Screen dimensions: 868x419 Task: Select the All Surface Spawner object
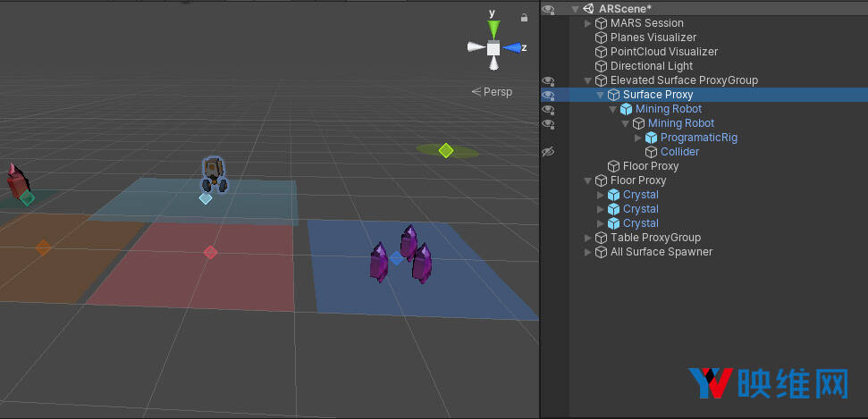661,252
